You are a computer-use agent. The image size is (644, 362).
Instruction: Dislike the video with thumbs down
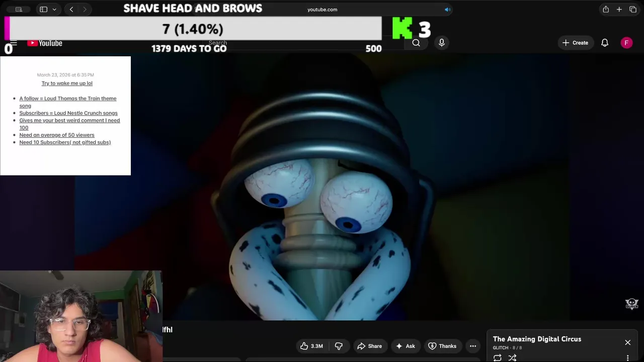(x=339, y=346)
